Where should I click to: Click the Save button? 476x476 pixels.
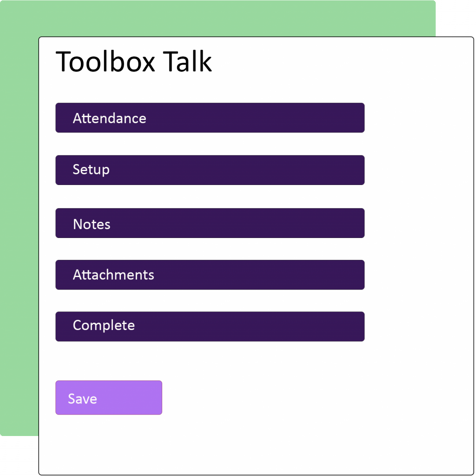109,397
